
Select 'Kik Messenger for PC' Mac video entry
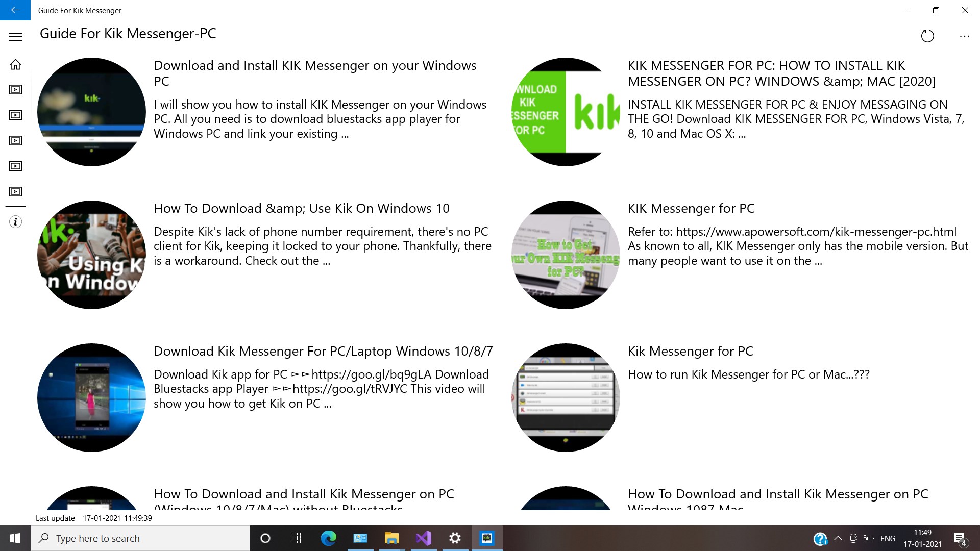point(690,351)
